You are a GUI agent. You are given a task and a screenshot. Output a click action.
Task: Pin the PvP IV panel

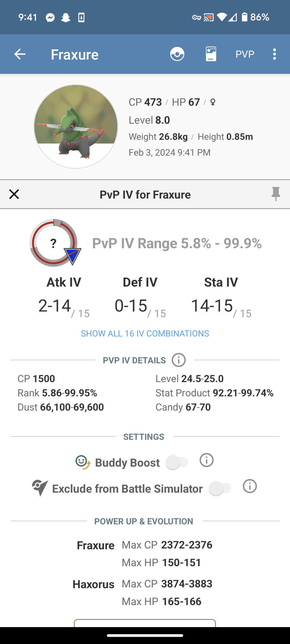[x=276, y=194]
